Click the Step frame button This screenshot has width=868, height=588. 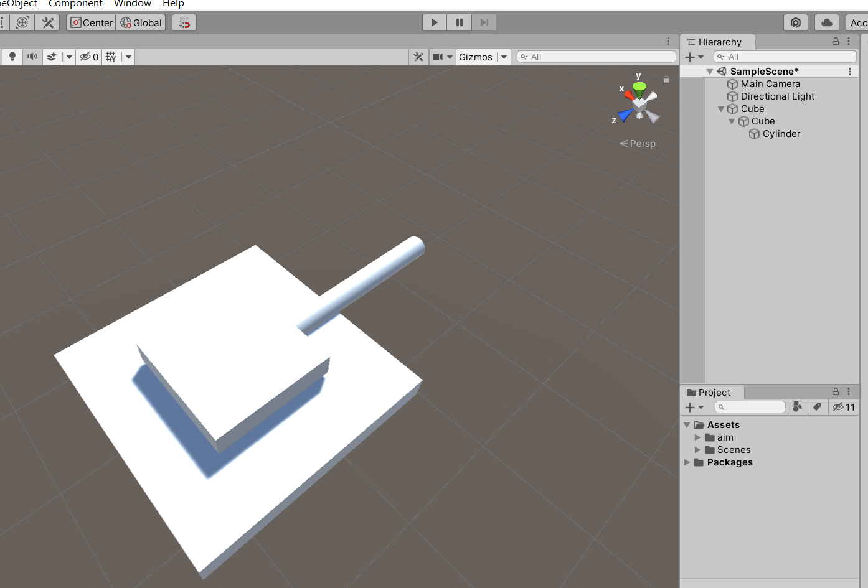pyautogui.click(x=484, y=22)
